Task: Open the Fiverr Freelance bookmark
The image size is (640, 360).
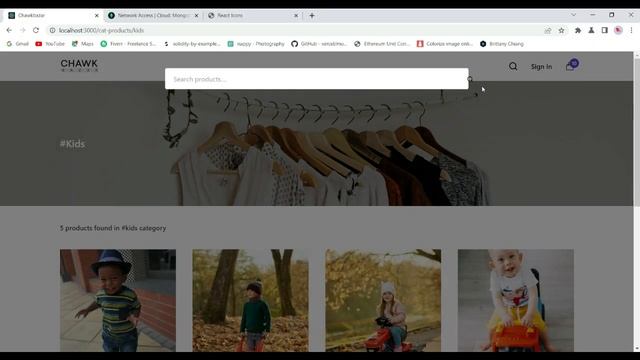Action: (128, 44)
